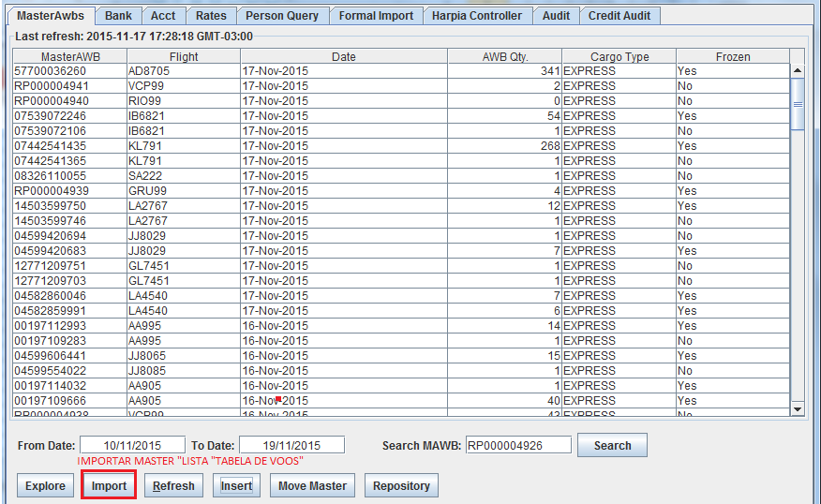Click flight cell SA222
821x504 pixels.
click(184, 176)
